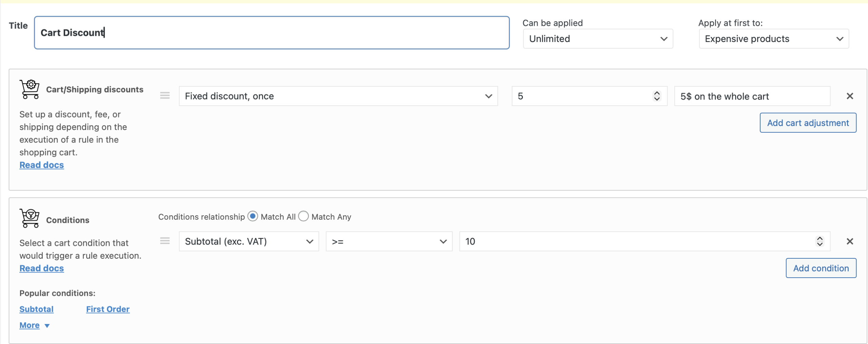
Task: Click drag handle of the cart adjustment row
Action: coord(165,96)
